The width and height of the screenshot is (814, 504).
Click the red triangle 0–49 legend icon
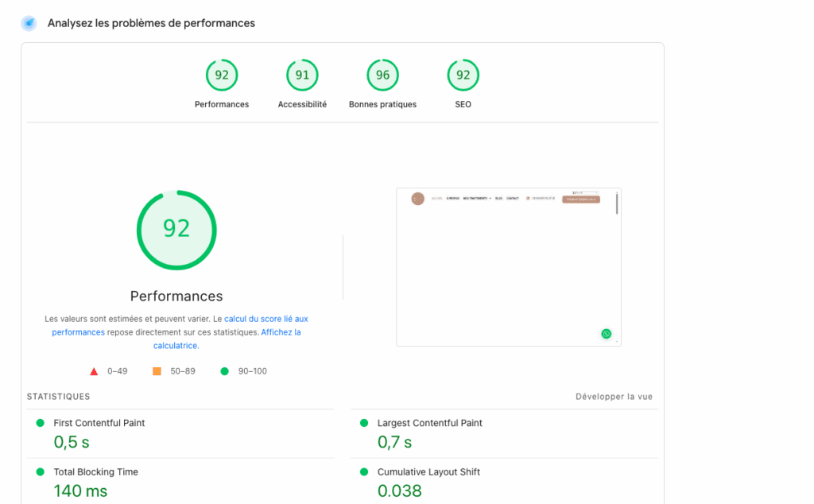click(94, 371)
